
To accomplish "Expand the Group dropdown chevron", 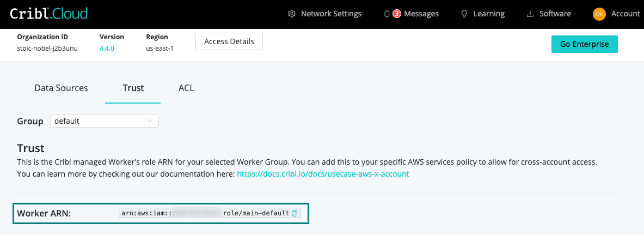I will (x=150, y=121).
